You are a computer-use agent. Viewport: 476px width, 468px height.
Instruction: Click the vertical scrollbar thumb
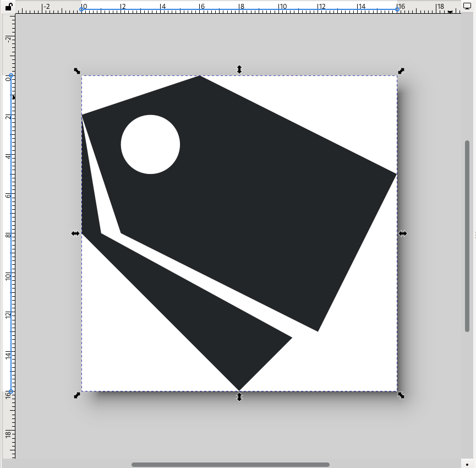[467, 236]
